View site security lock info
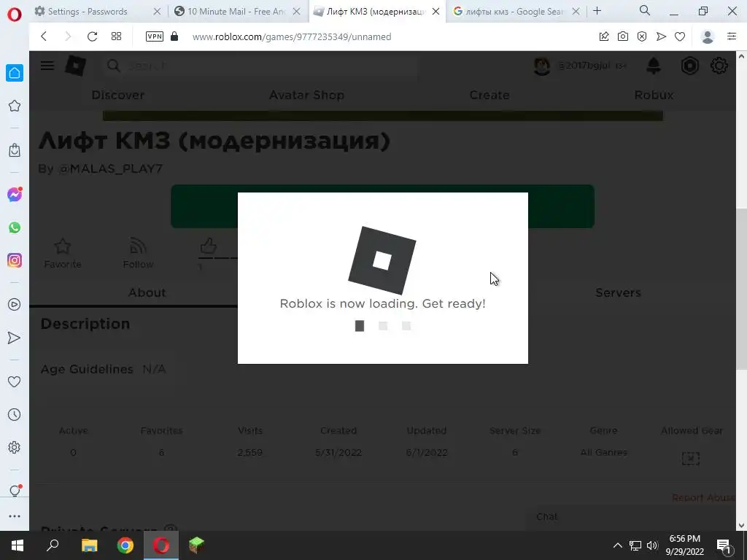 (x=174, y=36)
